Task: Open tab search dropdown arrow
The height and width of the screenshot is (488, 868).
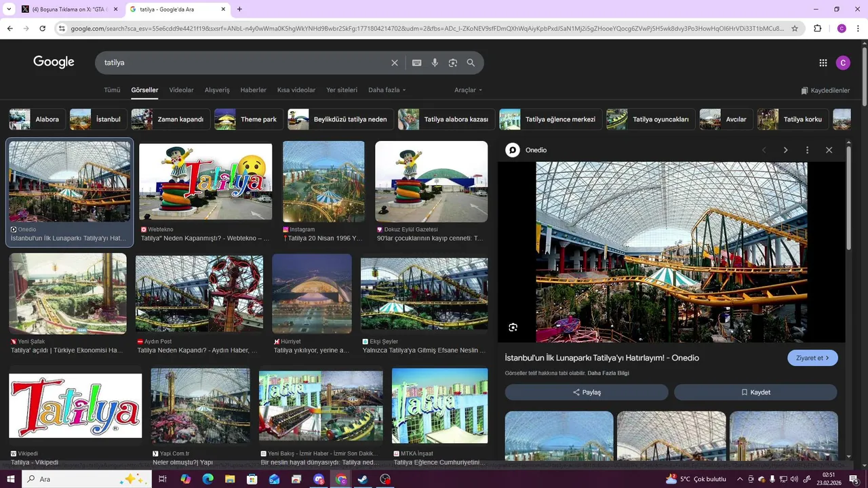Action: pos(9,9)
